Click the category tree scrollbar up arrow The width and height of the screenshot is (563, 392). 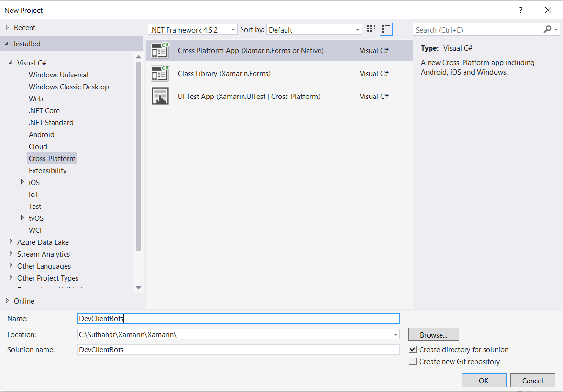pyautogui.click(x=139, y=57)
